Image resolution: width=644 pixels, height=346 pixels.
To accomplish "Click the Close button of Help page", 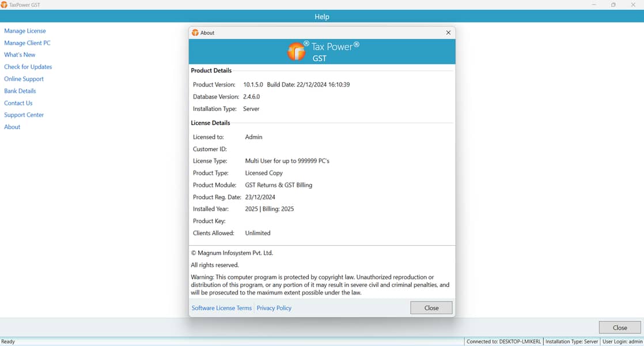I will pyautogui.click(x=620, y=328).
